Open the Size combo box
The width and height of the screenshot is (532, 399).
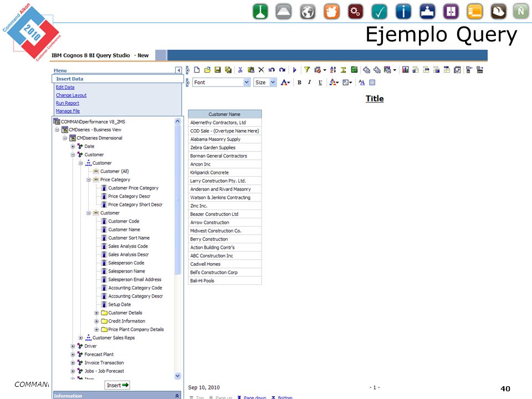[265, 83]
